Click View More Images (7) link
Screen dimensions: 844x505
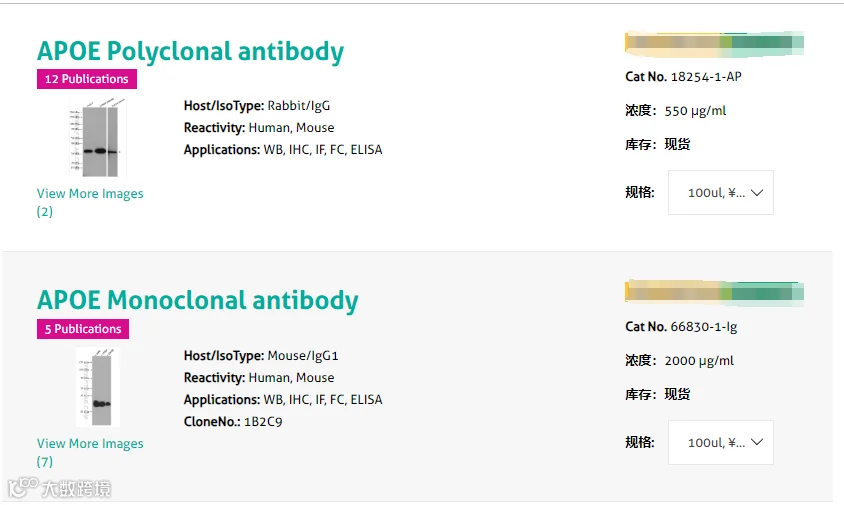[90, 452]
